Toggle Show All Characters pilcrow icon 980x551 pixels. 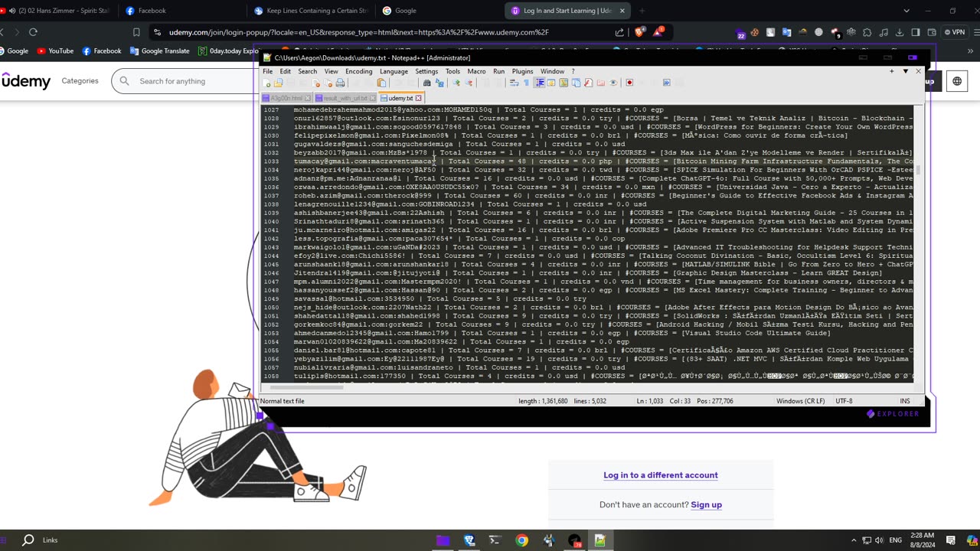526,83
